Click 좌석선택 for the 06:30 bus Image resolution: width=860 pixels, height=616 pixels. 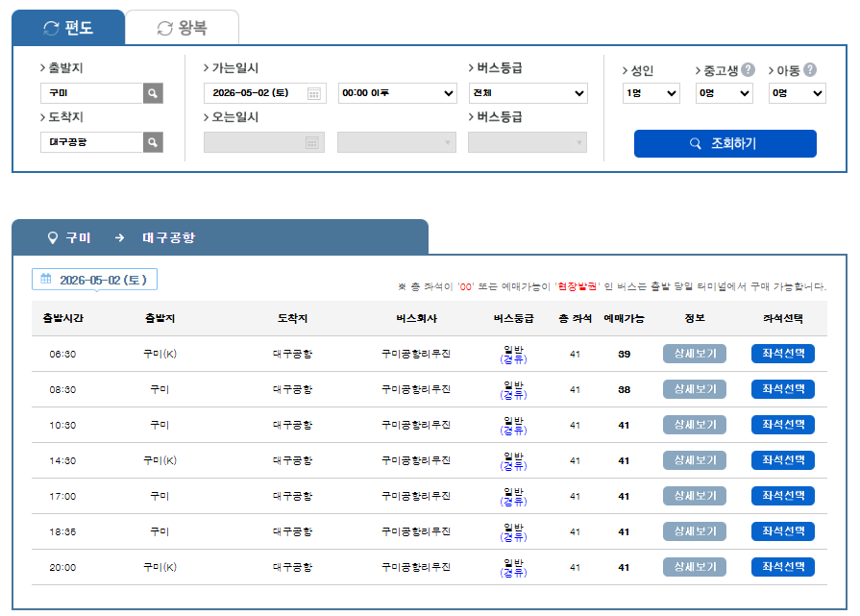(783, 354)
